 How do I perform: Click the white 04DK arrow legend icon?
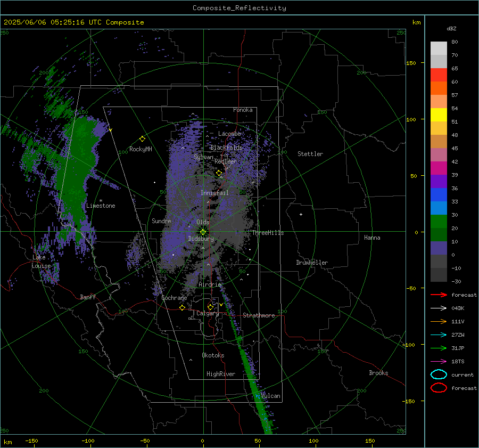pos(439,308)
